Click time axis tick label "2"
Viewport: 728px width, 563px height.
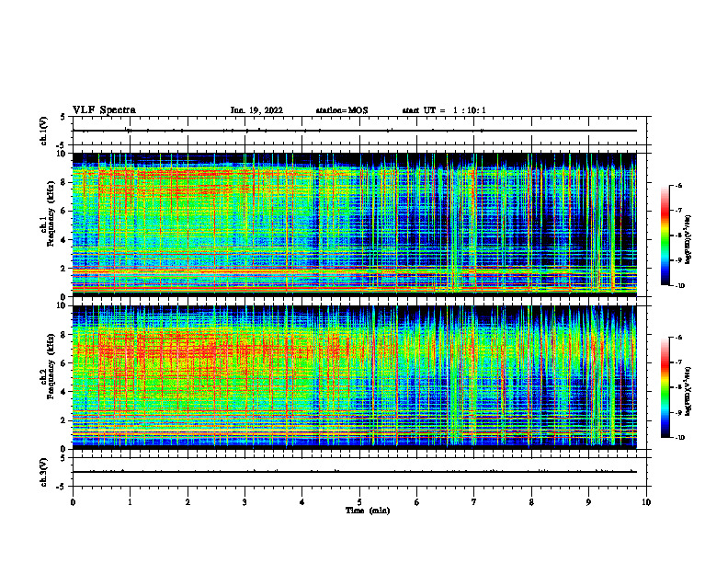188,502
